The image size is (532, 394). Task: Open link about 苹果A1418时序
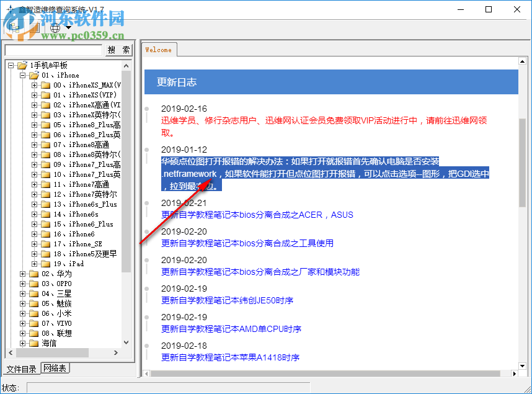point(231,357)
